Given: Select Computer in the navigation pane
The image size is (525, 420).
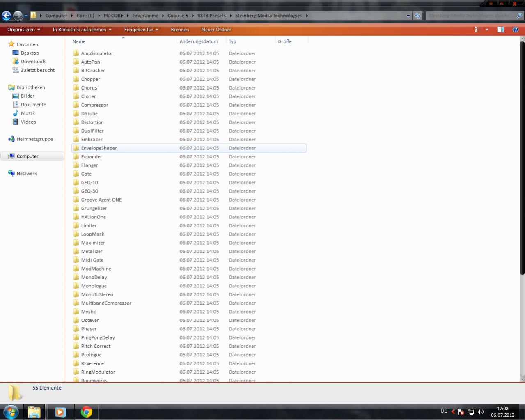Looking at the screenshot, I should click(28, 156).
